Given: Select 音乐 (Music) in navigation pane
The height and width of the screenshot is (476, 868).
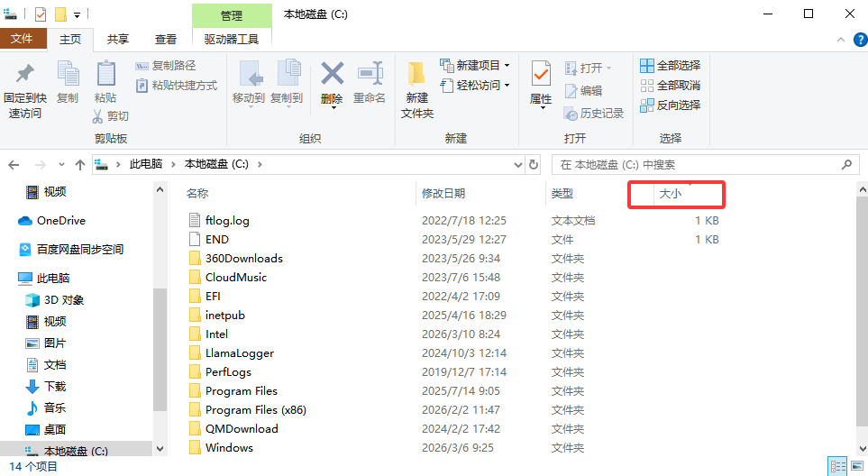Looking at the screenshot, I should tap(46, 407).
